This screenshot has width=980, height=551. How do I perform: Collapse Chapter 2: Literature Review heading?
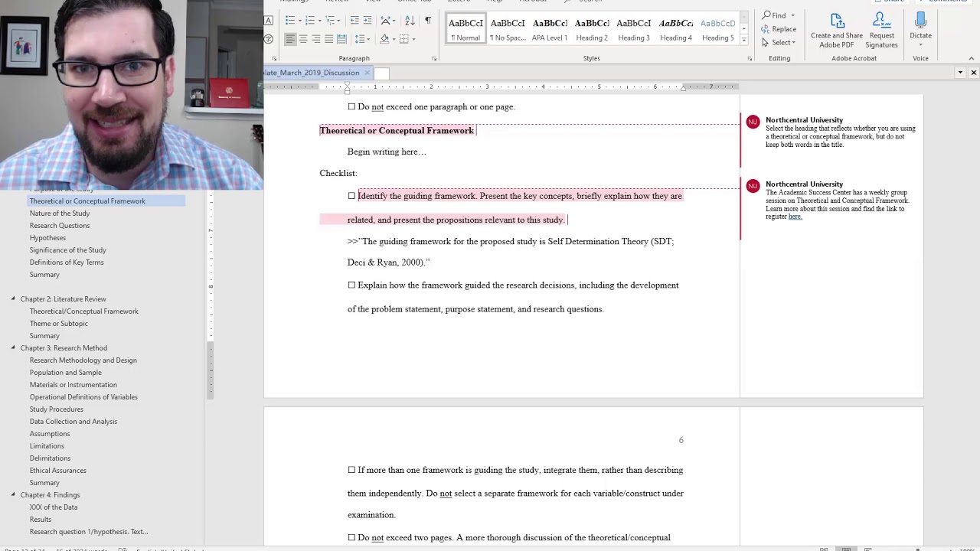pyautogui.click(x=13, y=299)
